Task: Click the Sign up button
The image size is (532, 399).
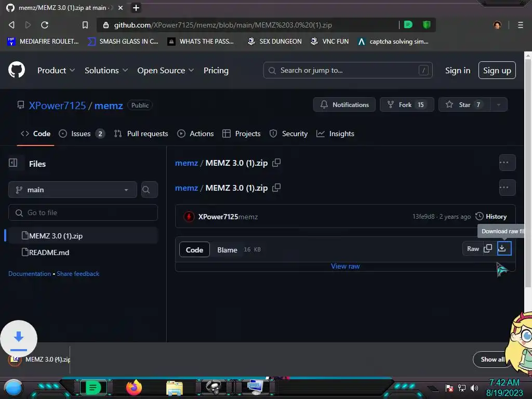Action: [497, 70]
